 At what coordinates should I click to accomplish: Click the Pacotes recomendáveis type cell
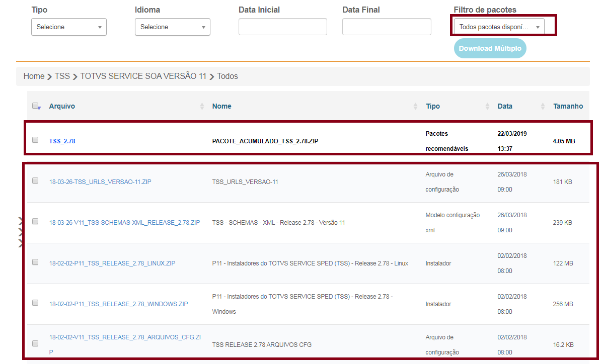[447, 141]
